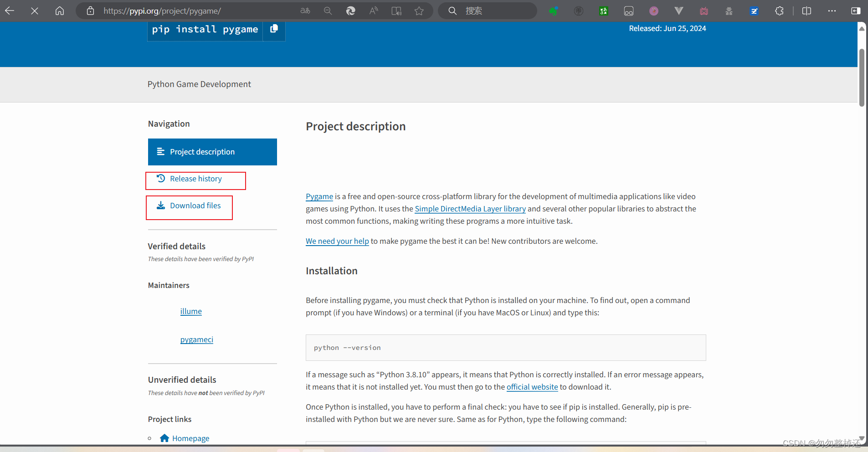Click the Released: Jun 25, 2024 text
The height and width of the screenshot is (452, 868).
pos(668,28)
